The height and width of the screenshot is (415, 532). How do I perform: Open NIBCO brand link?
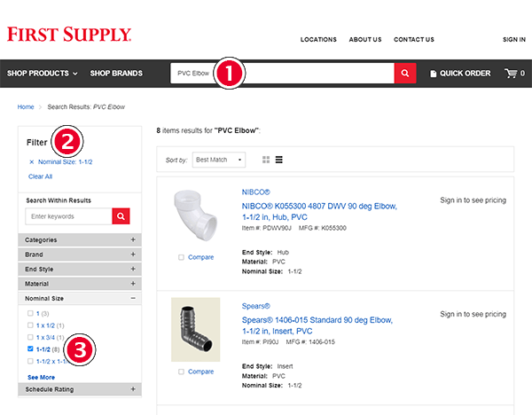[x=256, y=192]
